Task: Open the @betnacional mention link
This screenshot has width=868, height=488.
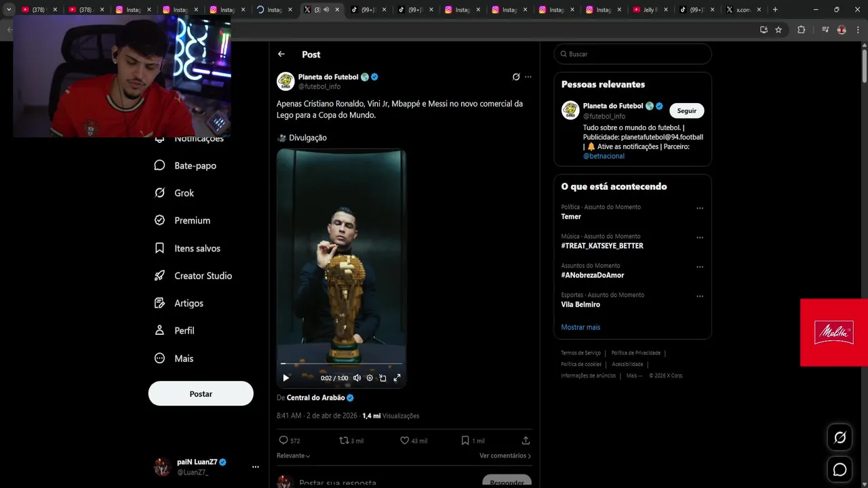Action: point(604,156)
